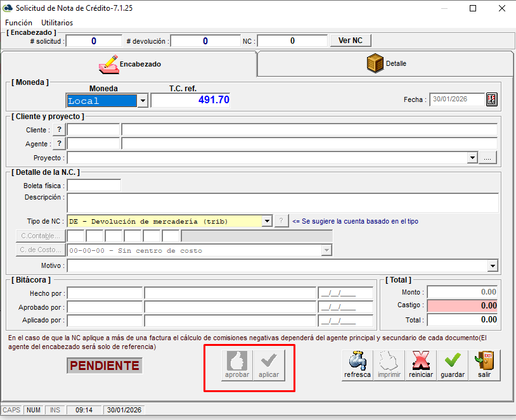Click the 09:14 time in status bar
516x420 pixels.
[x=84, y=410]
